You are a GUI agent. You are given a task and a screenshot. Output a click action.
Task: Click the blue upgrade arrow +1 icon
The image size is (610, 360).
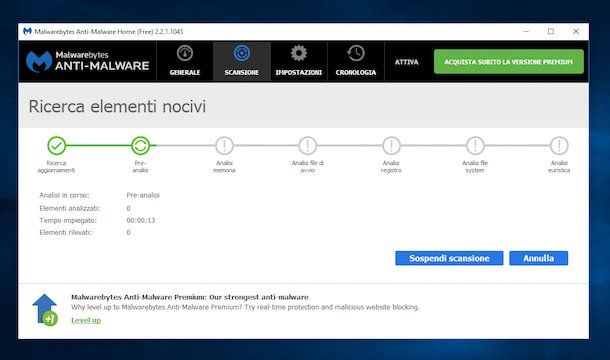coord(45,310)
